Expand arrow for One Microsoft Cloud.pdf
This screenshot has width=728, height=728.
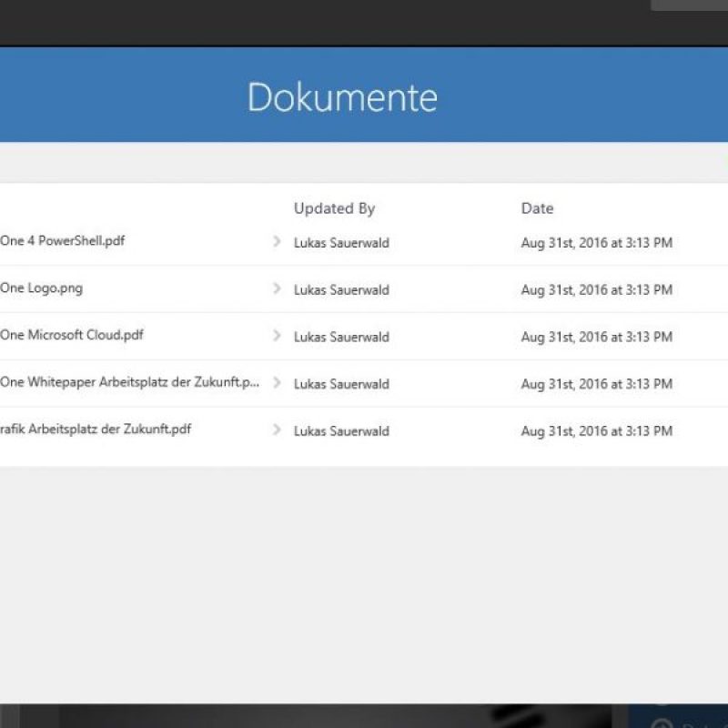[277, 336]
